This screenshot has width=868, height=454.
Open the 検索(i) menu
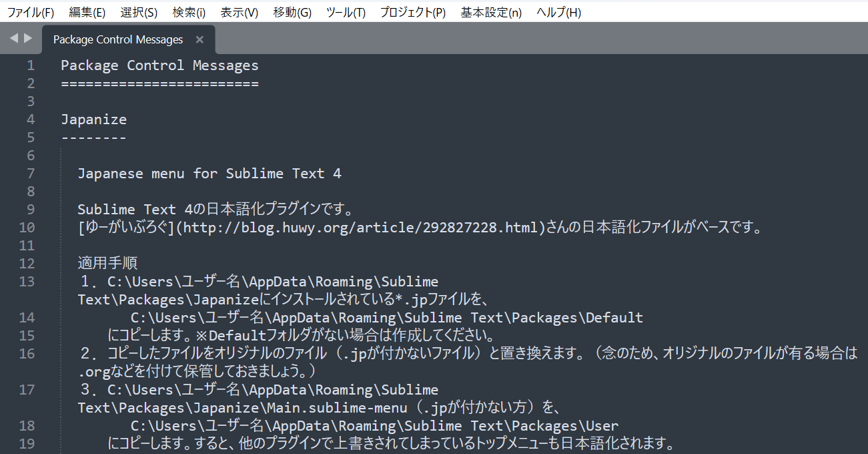click(x=188, y=11)
